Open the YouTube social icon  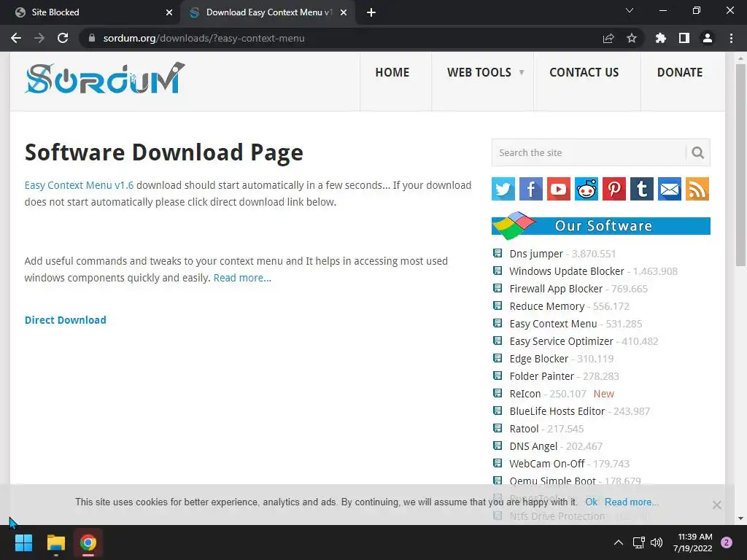(558, 189)
